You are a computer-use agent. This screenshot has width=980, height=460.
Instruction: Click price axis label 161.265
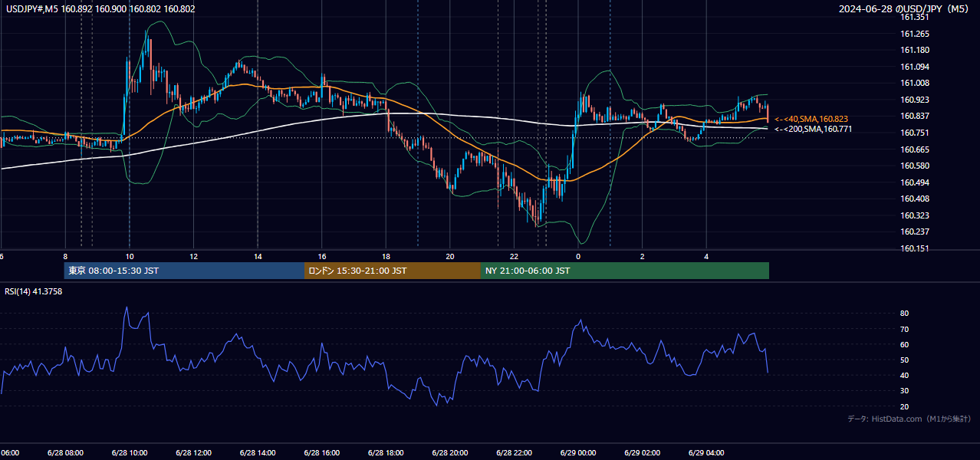915,34
